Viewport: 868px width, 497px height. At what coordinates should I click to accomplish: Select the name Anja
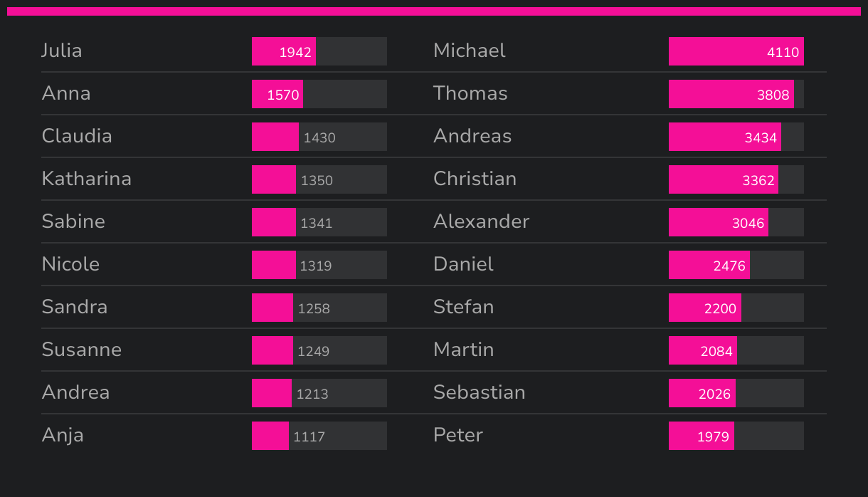click(x=63, y=436)
